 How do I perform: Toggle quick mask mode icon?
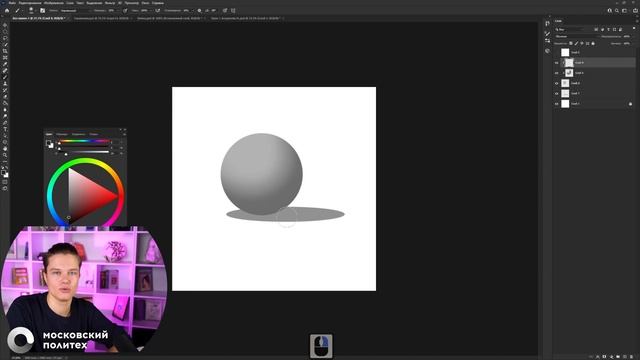[5, 182]
